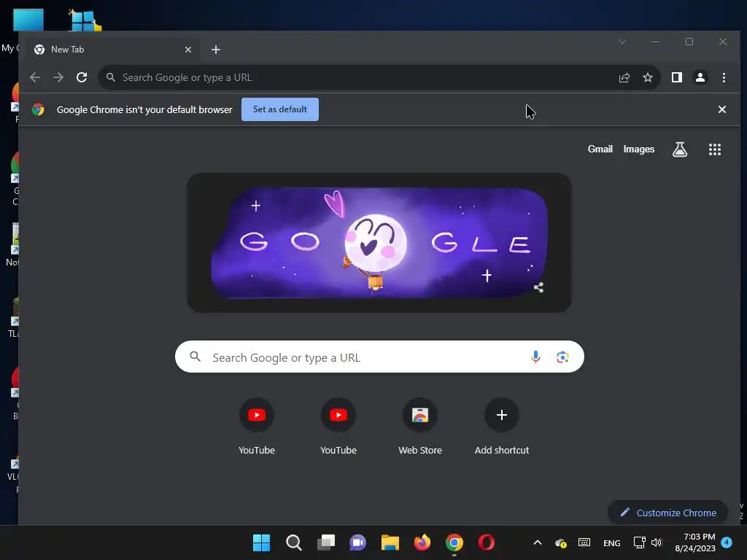The width and height of the screenshot is (747, 560).
Task: Open Task View on taskbar
Action: (326, 542)
